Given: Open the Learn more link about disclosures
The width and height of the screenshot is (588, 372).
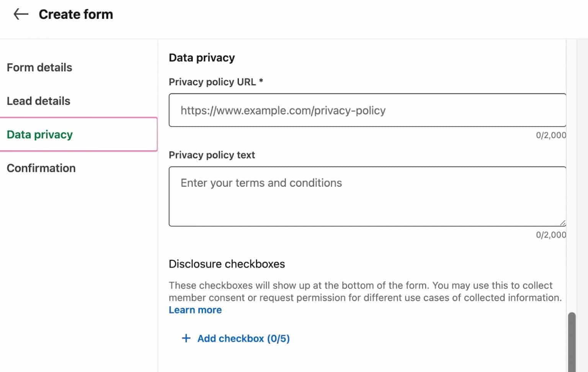Looking at the screenshot, I should point(195,310).
